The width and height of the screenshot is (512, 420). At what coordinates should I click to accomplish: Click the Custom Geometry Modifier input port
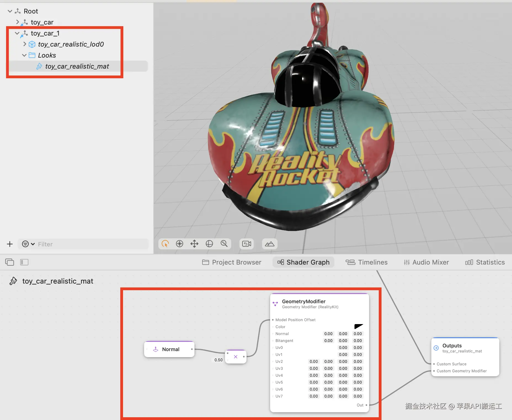[x=434, y=371]
